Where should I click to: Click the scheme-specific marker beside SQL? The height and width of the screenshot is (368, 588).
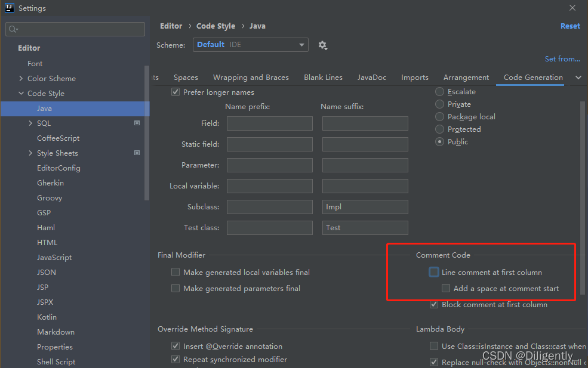click(137, 123)
